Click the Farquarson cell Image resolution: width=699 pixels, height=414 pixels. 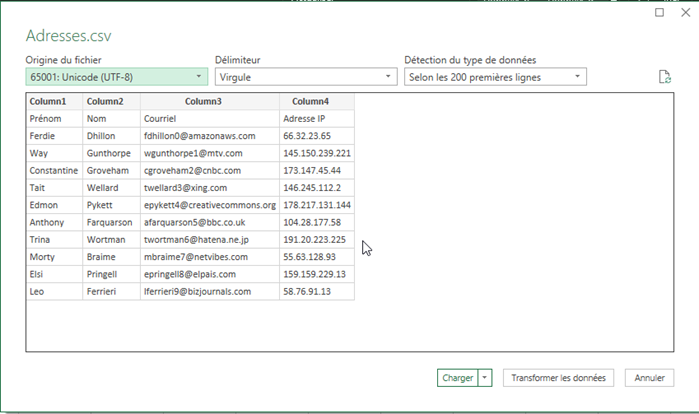[x=111, y=222]
